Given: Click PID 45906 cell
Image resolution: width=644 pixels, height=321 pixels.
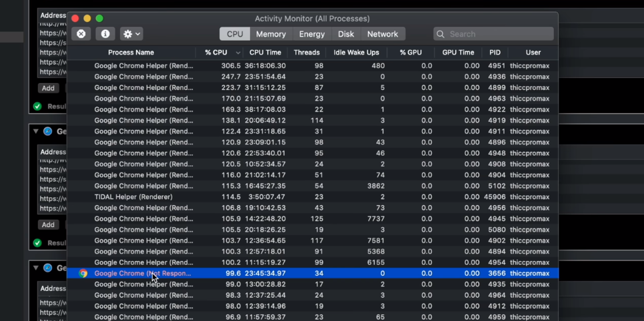Looking at the screenshot, I should (495, 197).
